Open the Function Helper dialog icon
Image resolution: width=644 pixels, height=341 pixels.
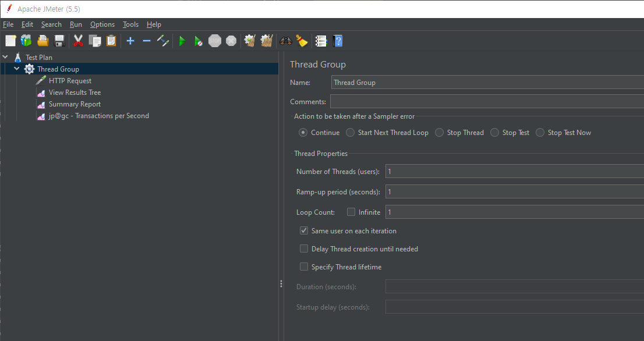[x=321, y=41]
